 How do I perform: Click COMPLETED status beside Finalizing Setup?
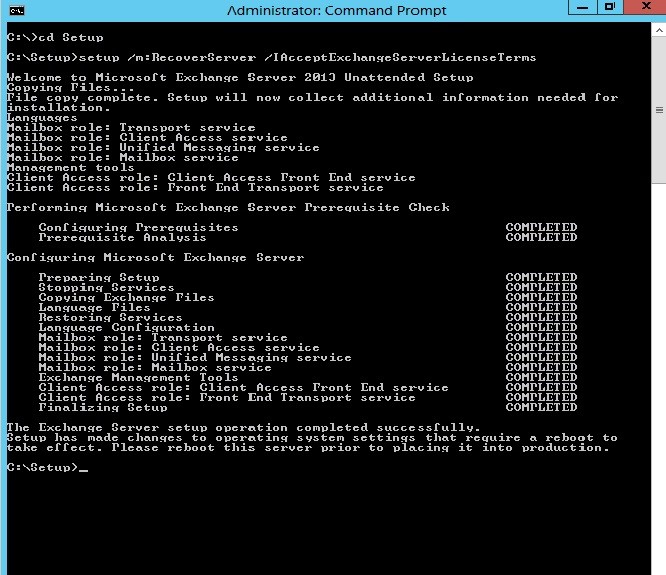[542, 408]
